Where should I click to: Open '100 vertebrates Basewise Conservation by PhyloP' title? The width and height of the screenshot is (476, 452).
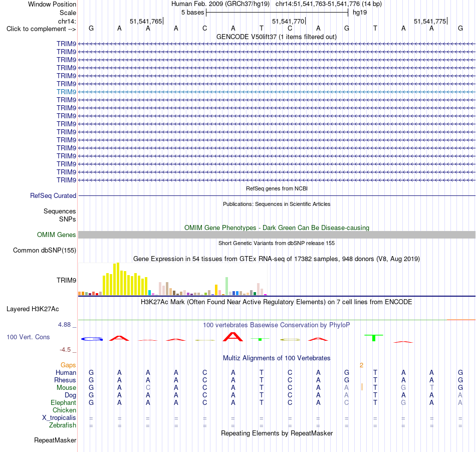(x=276, y=325)
